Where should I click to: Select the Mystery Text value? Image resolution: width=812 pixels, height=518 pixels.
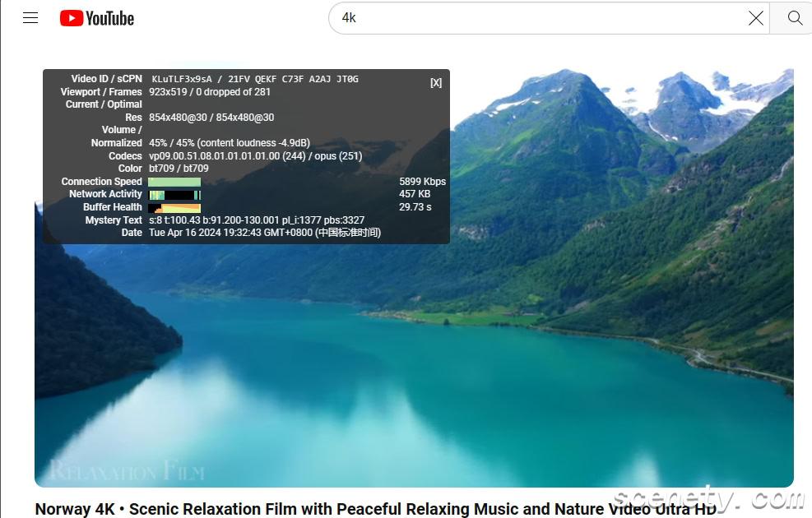coord(257,220)
